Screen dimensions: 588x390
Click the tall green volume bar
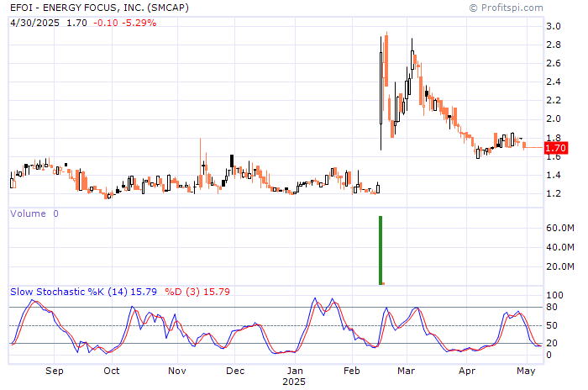(x=381, y=250)
